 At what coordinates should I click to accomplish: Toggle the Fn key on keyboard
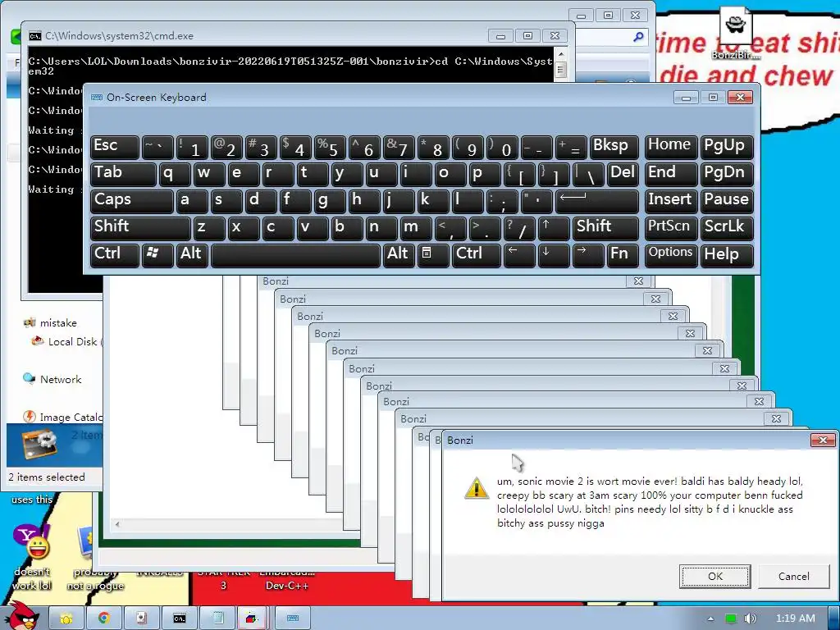623,254
